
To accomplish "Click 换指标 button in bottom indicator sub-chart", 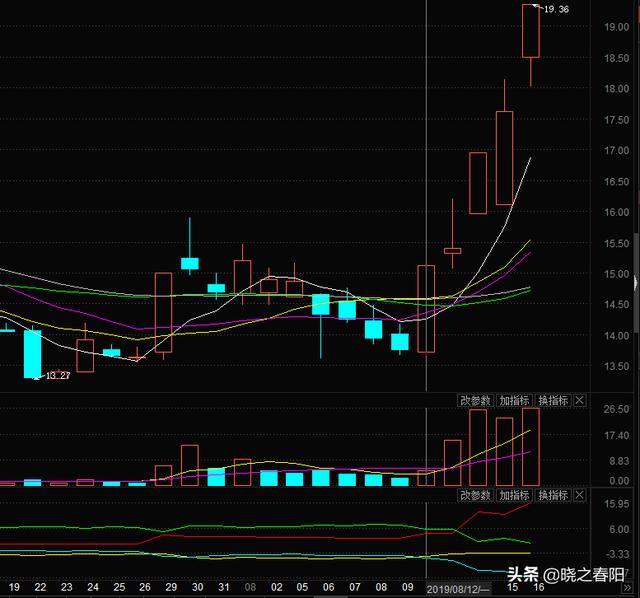I will coord(553,495).
